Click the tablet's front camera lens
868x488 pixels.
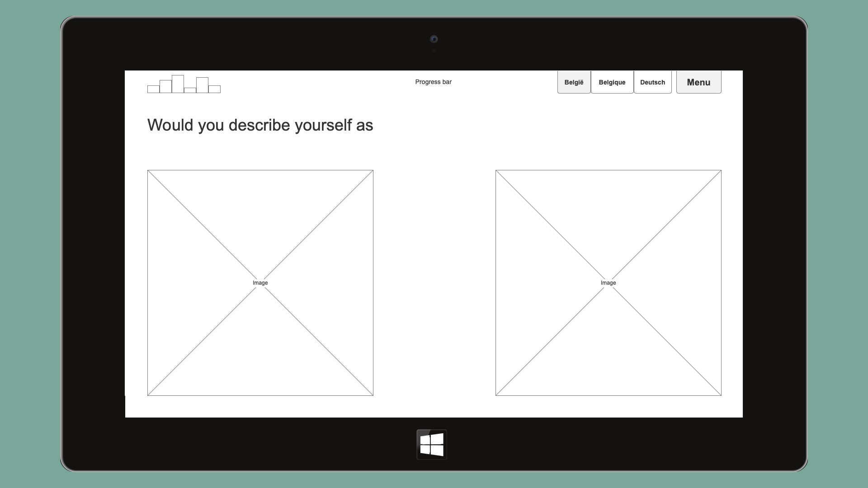pyautogui.click(x=434, y=39)
